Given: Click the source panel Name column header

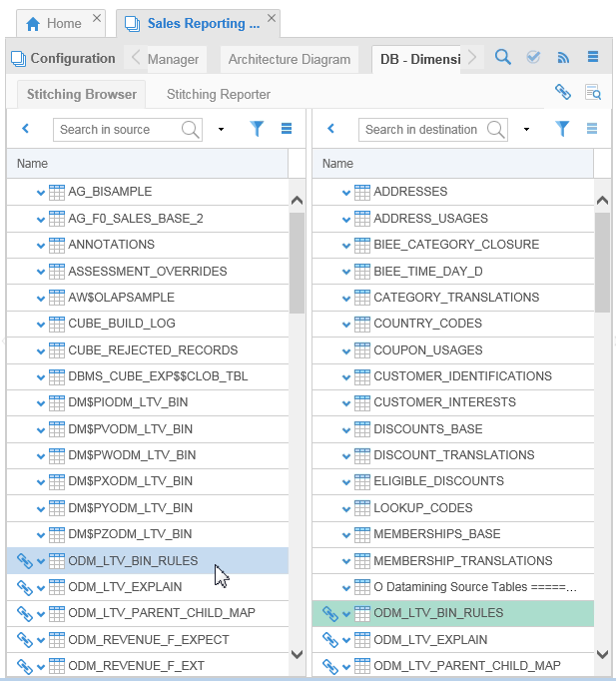Looking at the screenshot, I should pyautogui.click(x=147, y=164).
